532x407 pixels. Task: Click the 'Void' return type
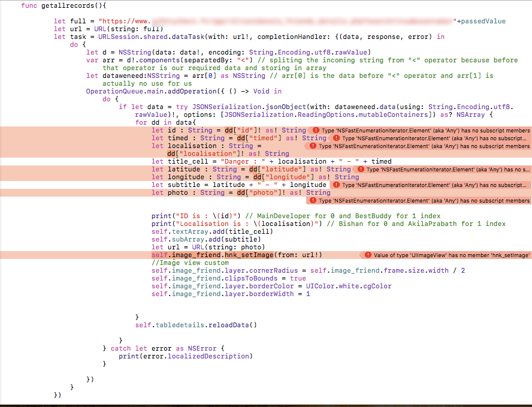pos(261,91)
